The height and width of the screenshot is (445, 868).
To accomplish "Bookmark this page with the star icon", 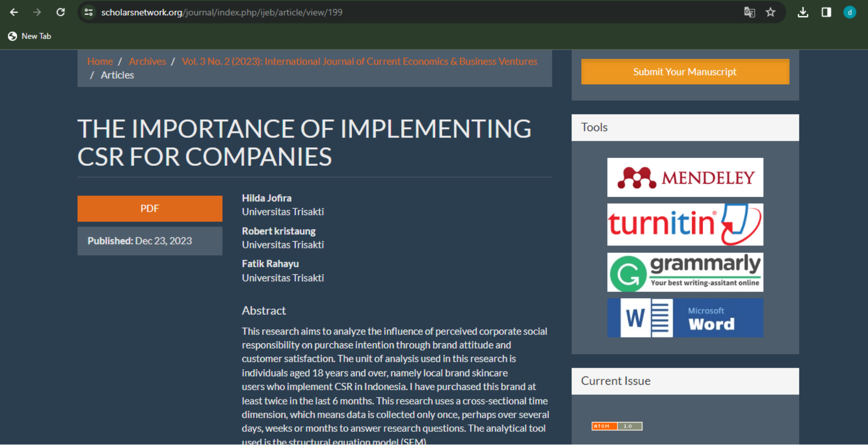I will 771,12.
